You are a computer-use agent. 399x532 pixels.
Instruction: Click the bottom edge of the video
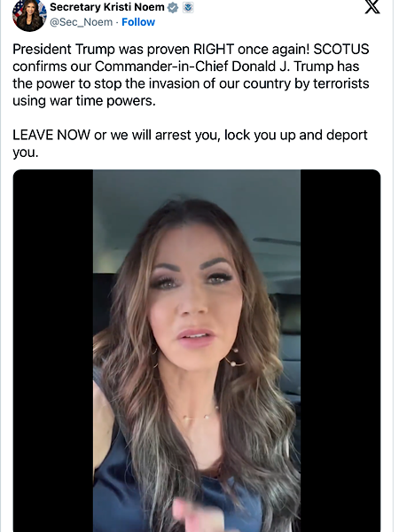(197, 529)
